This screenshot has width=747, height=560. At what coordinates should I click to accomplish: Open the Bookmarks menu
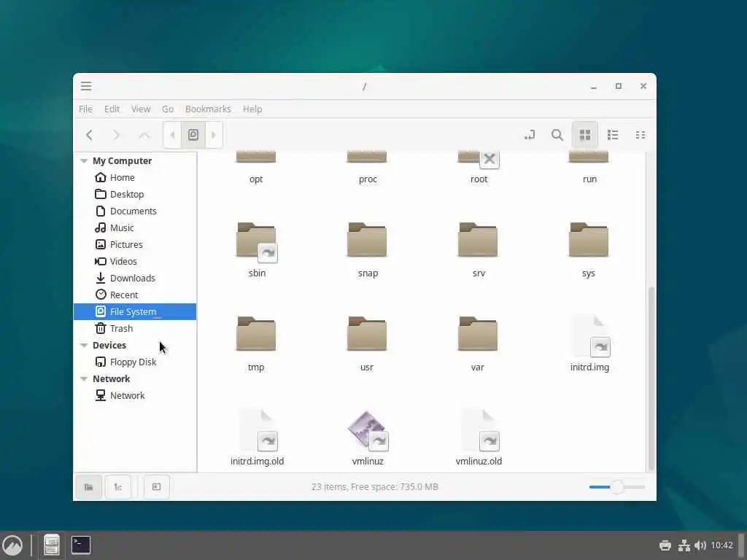(x=208, y=109)
